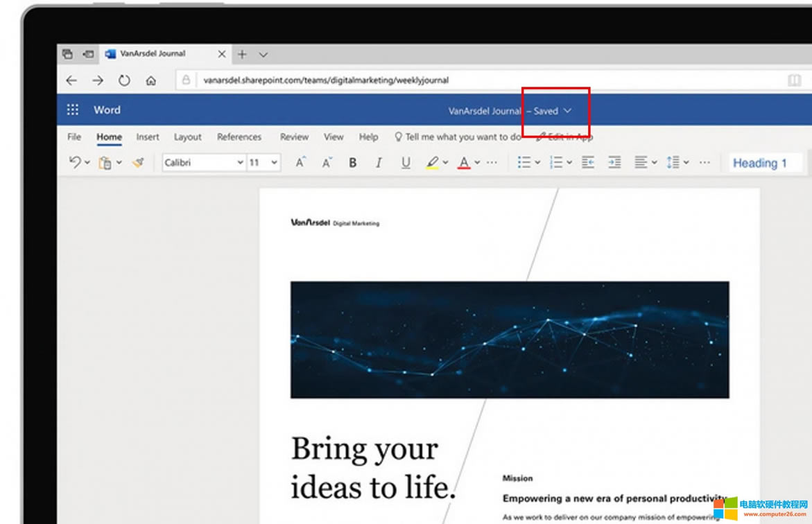Screen dimensions: 812x524
Task: Toggle Underline formatting
Action: [x=406, y=163]
